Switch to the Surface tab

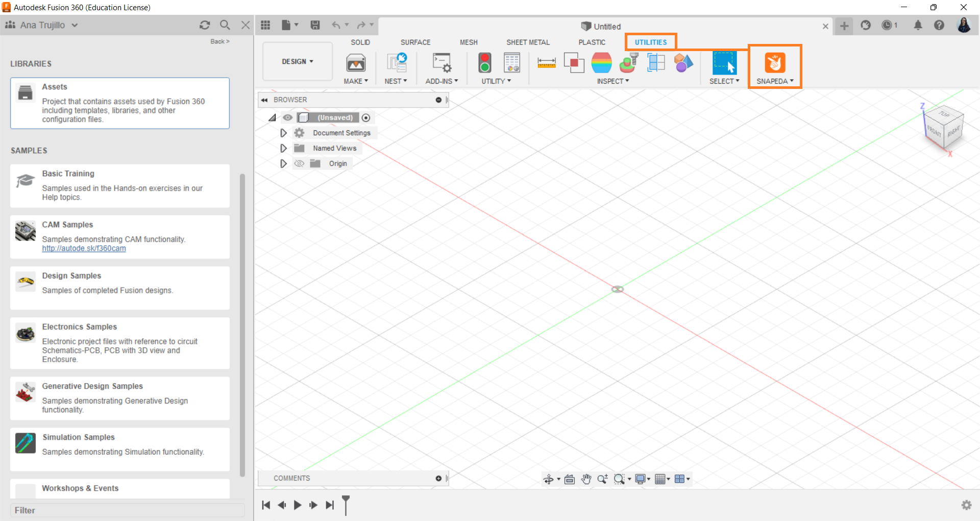pyautogui.click(x=415, y=42)
